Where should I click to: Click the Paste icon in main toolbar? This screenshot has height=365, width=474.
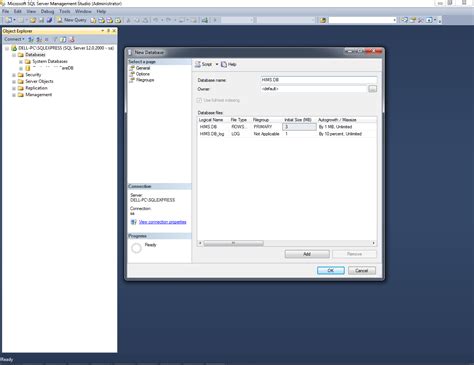(145, 20)
